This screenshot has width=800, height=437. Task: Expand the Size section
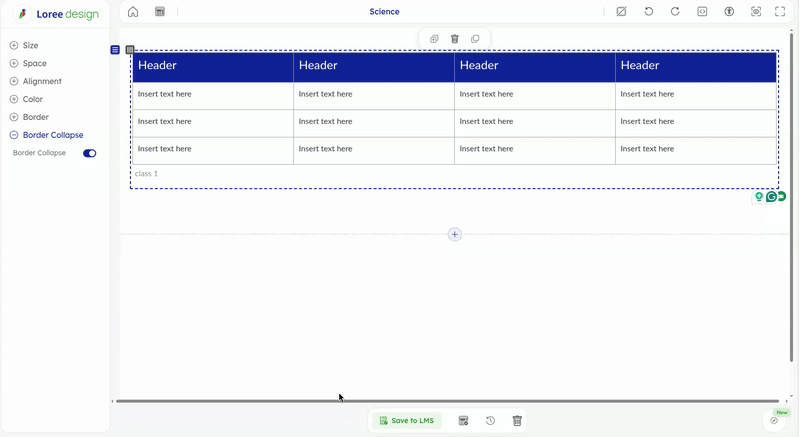(x=30, y=46)
